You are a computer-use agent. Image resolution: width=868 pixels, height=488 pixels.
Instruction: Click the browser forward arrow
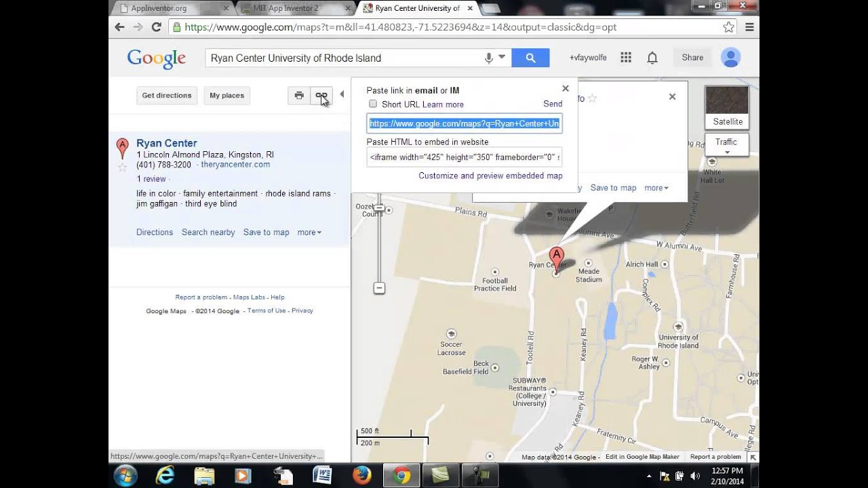(138, 27)
